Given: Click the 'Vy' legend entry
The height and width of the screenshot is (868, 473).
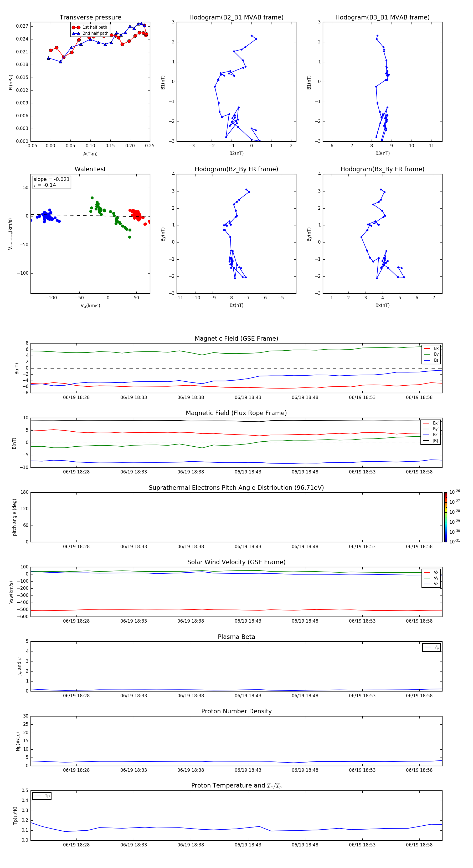Looking at the screenshot, I should click(x=431, y=578).
